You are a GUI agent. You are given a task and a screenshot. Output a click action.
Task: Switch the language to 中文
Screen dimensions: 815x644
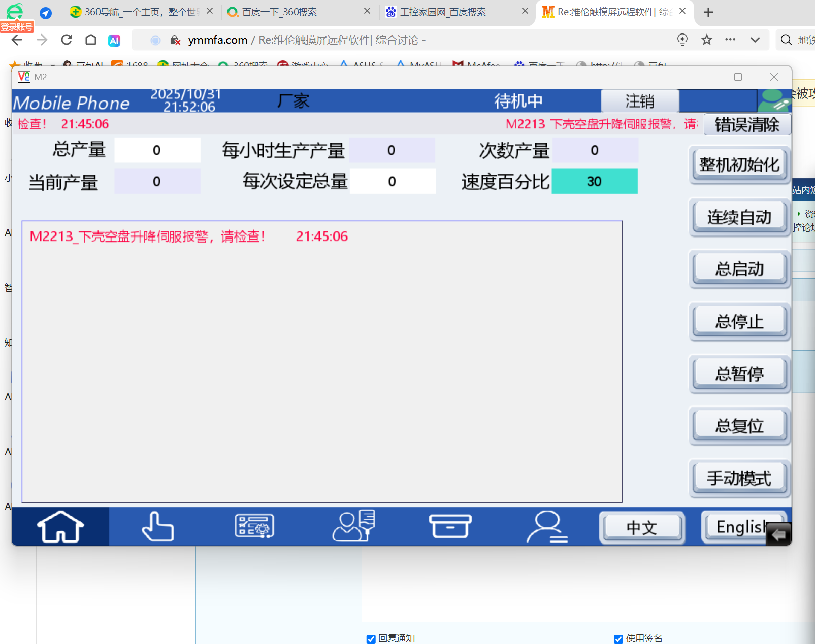[x=642, y=528]
